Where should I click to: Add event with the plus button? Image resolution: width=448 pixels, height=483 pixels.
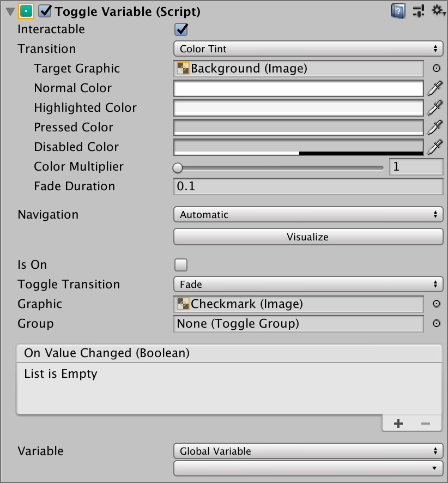pos(398,424)
